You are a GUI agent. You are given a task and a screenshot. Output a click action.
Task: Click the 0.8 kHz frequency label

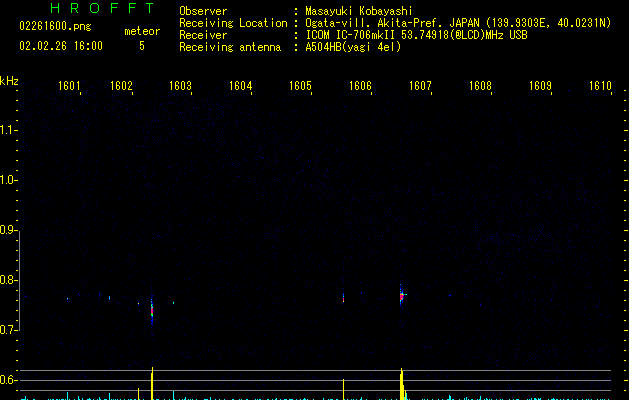click(8, 280)
